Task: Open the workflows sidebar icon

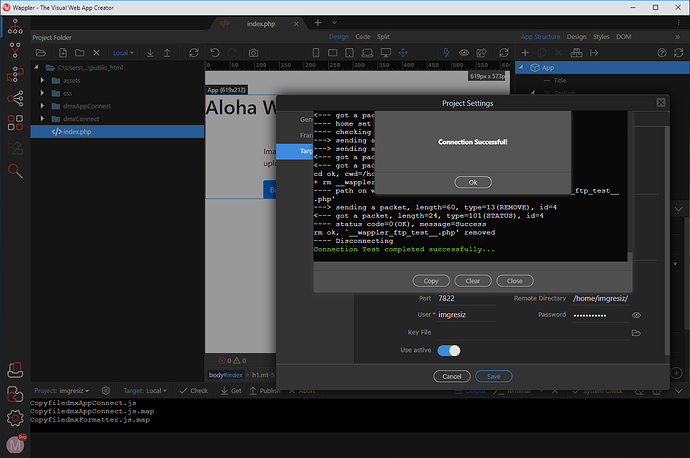Action: click(x=15, y=74)
